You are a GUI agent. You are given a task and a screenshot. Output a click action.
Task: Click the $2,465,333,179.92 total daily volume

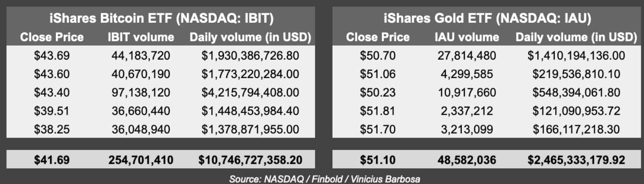click(x=576, y=160)
